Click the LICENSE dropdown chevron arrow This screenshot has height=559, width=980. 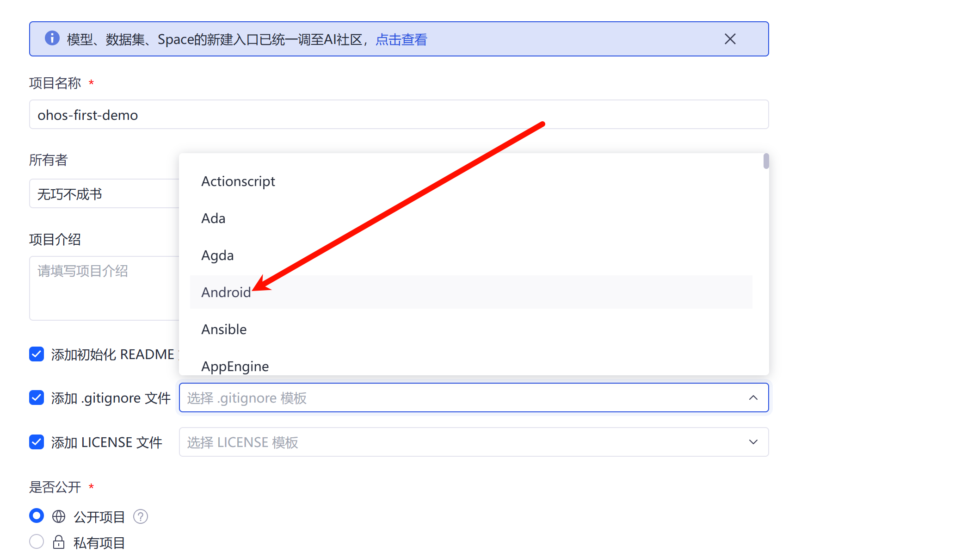pyautogui.click(x=753, y=442)
